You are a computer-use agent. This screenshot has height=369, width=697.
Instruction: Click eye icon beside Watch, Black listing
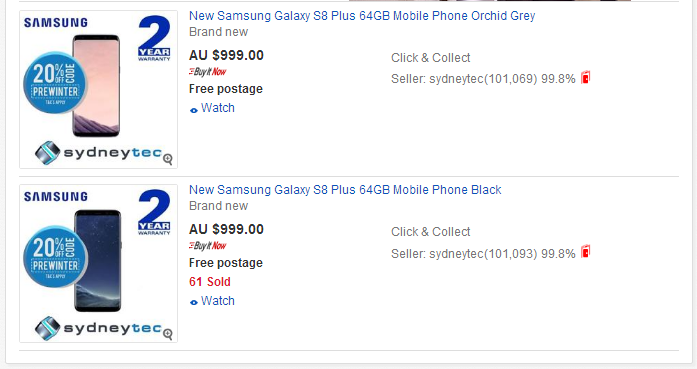(x=194, y=302)
